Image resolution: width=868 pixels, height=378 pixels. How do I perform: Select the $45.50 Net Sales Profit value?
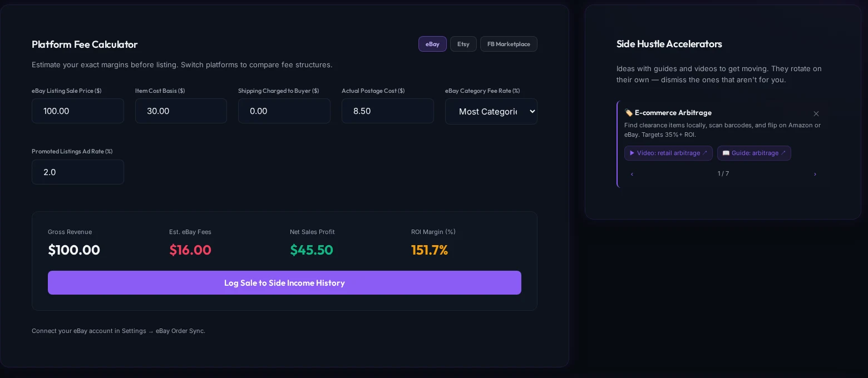coord(312,250)
